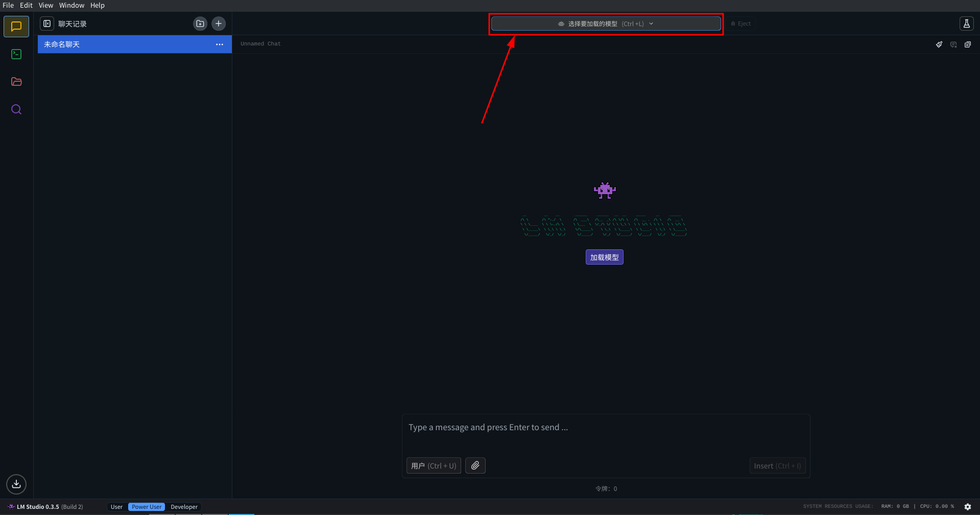This screenshot has width=980, height=515.
Task: Open the Developer terminal sidebar icon
Action: pyautogui.click(x=16, y=54)
